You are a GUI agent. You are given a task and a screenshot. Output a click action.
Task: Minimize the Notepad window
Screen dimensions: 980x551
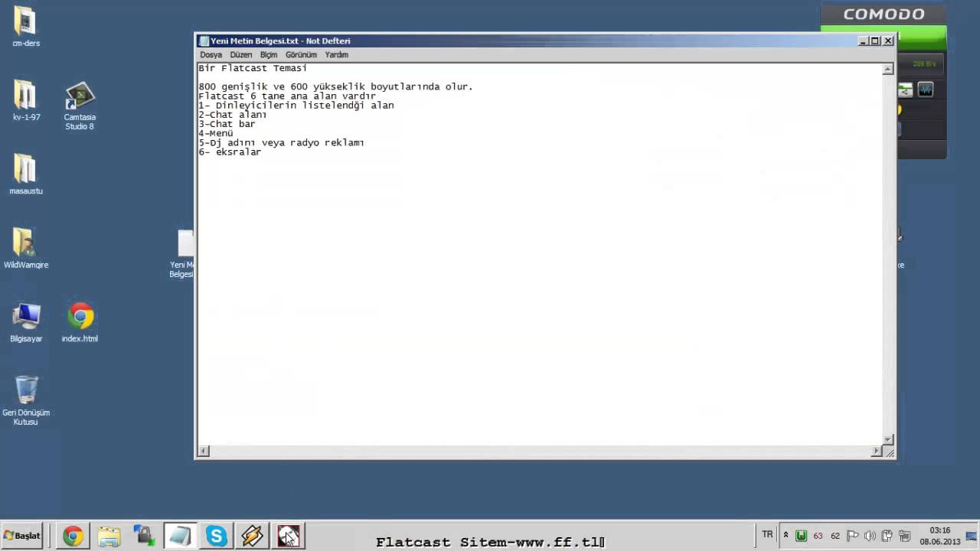point(863,41)
